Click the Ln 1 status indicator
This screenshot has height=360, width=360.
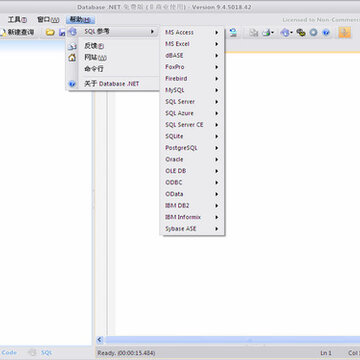click(326, 353)
